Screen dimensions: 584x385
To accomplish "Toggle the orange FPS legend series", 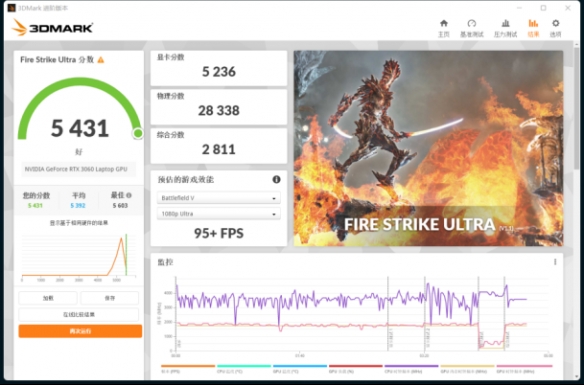I will point(188,369).
